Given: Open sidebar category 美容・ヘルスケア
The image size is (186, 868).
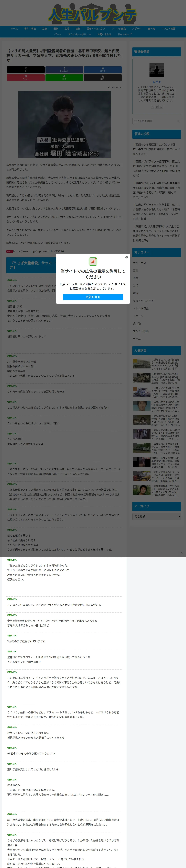Looking at the screenshot, I should (143, 301).
